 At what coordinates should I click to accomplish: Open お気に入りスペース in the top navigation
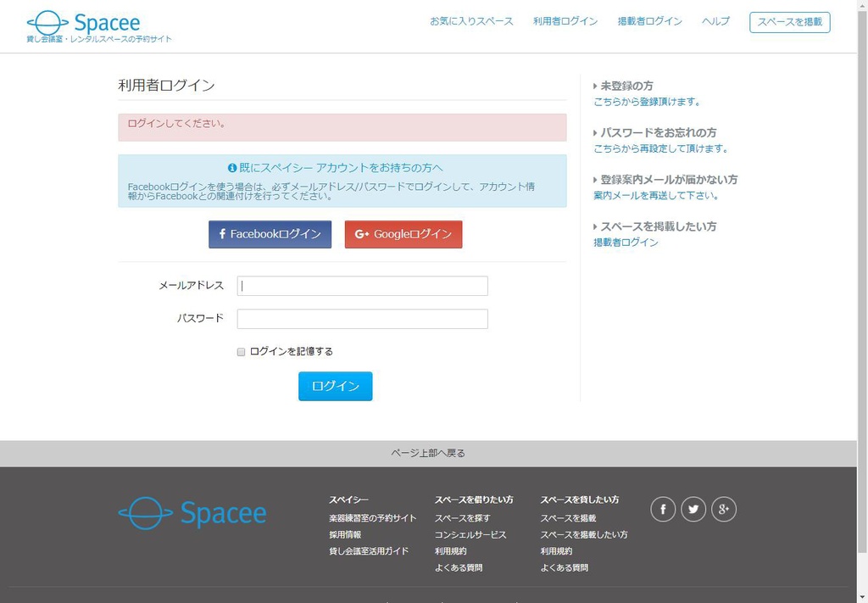[x=471, y=21]
